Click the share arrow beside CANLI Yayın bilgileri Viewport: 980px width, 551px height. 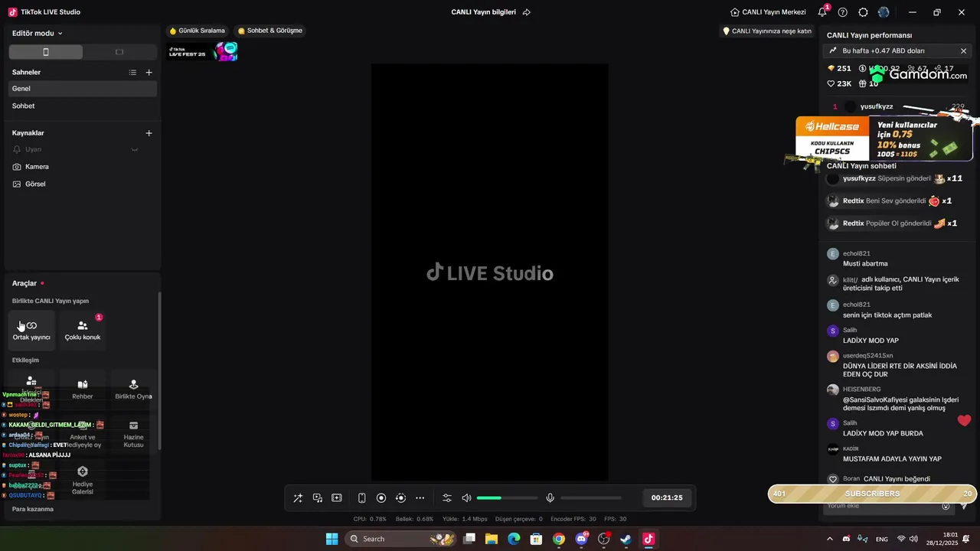point(526,12)
